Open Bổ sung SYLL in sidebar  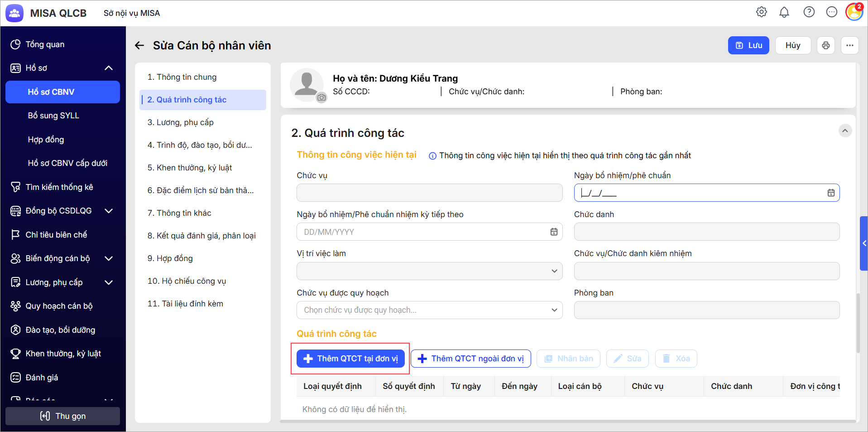coord(53,116)
